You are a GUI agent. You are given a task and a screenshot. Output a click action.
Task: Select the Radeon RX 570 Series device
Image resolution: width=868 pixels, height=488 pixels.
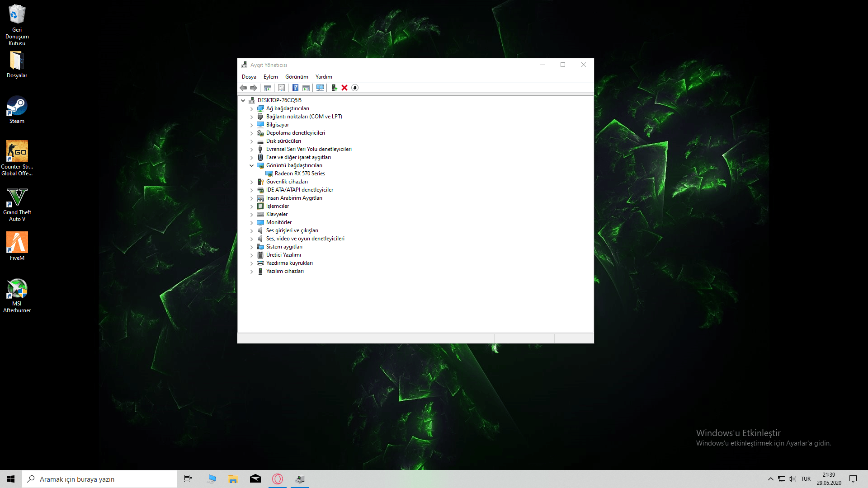300,174
